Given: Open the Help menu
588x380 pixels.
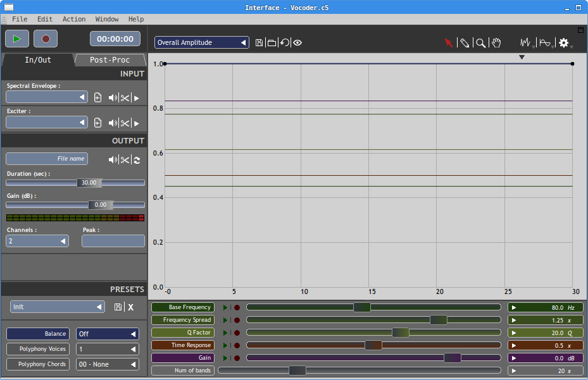Looking at the screenshot, I should [135, 19].
